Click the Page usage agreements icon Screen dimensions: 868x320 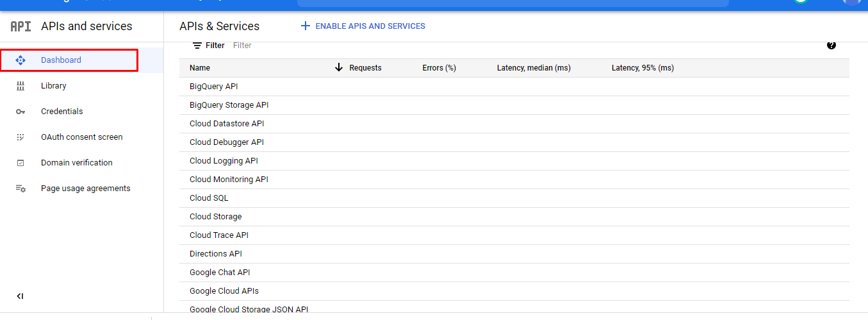click(20, 189)
